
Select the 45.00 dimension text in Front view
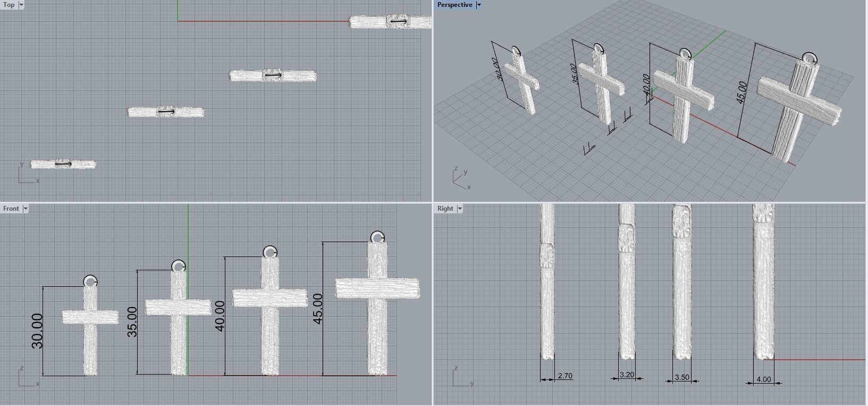pos(318,308)
